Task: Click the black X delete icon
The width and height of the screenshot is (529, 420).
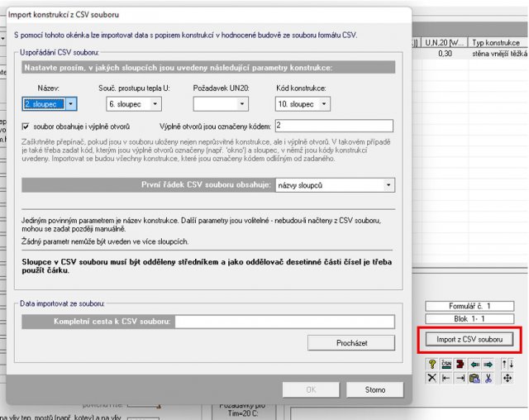Action: pyautogui.click(x=431, y=378)
